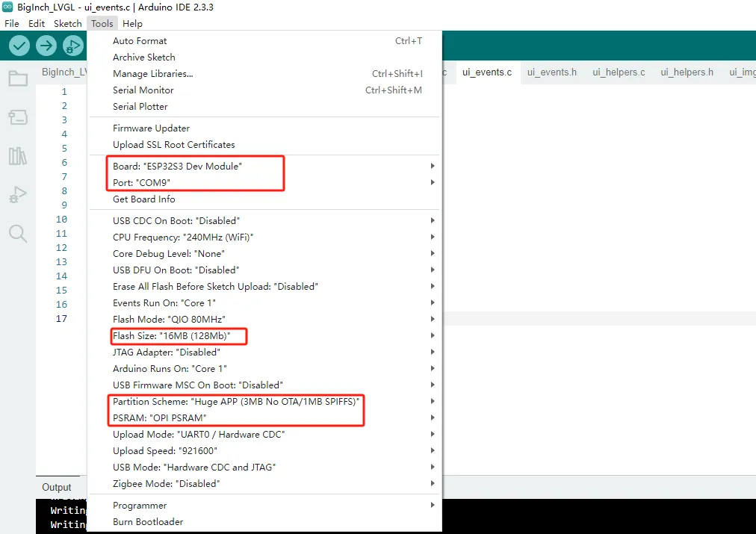Switch to the BigInch_LVGL sketch tab
The height and width of the screenshot is (534, 756).
(64, 72)
